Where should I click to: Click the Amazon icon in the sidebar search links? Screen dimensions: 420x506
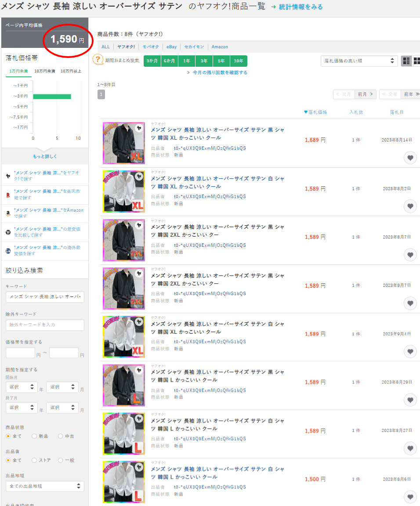point(8,213)
